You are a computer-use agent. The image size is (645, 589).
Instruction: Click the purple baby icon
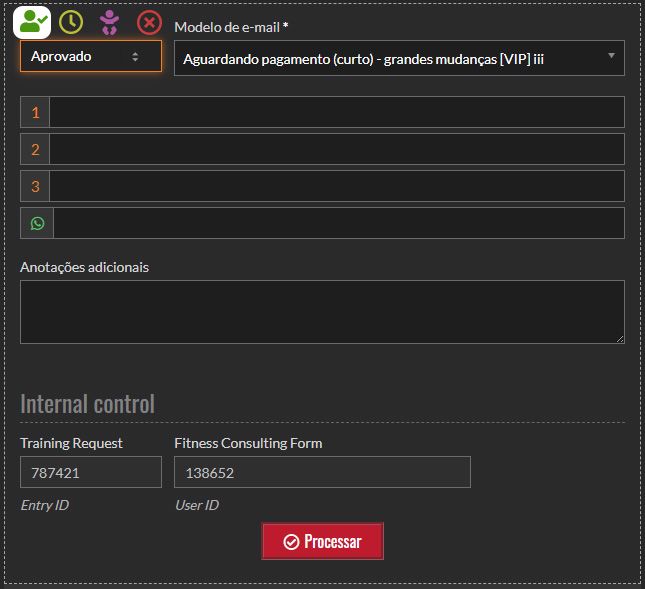tap(109, 22)
